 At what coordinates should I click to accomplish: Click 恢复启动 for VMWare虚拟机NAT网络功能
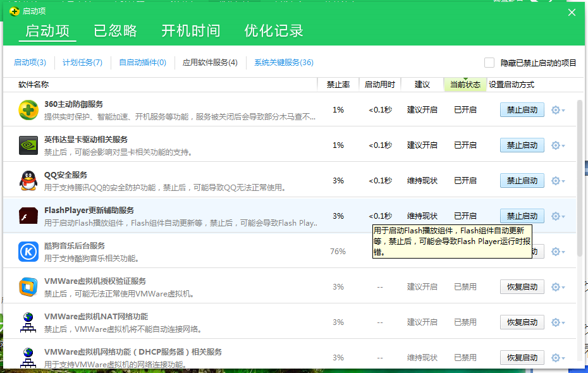tap(522, 322)
